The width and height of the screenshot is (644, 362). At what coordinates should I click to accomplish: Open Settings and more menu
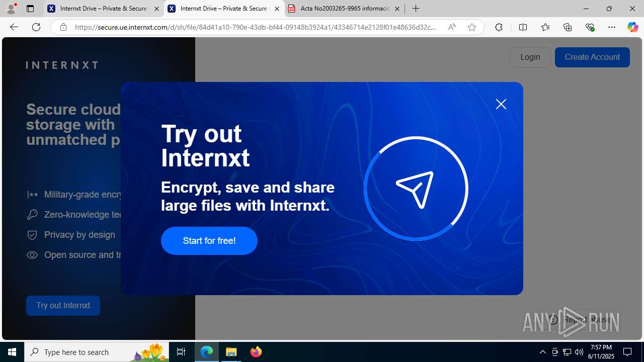[612, 27]
